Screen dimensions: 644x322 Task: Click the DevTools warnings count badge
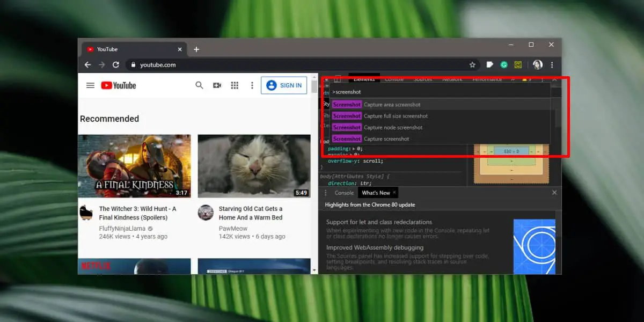[x=527, y=79]
